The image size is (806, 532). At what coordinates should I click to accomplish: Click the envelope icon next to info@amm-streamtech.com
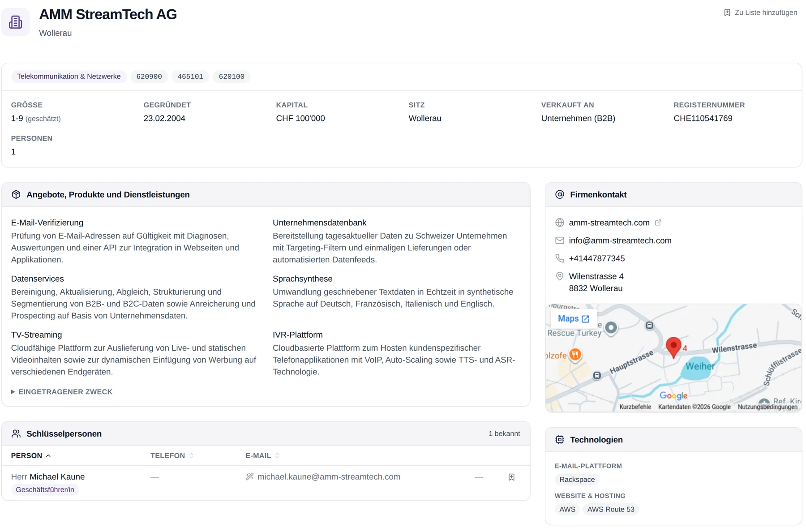(560, 240)
